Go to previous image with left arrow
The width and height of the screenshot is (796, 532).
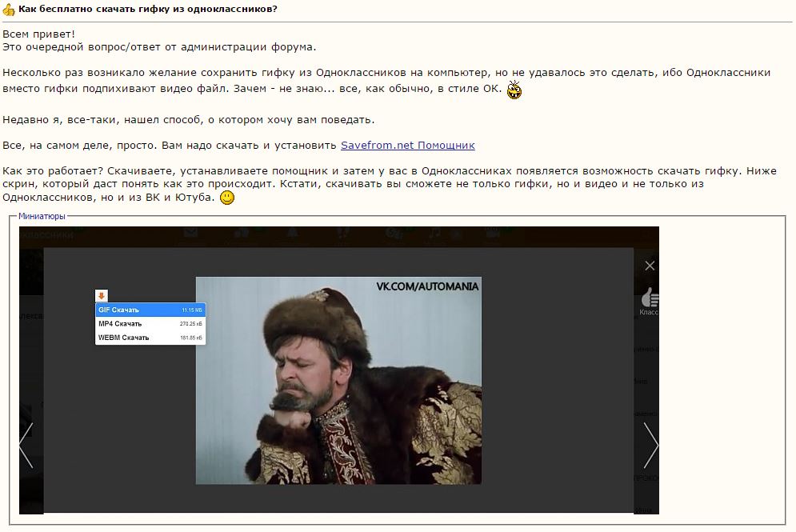[26, 445]
